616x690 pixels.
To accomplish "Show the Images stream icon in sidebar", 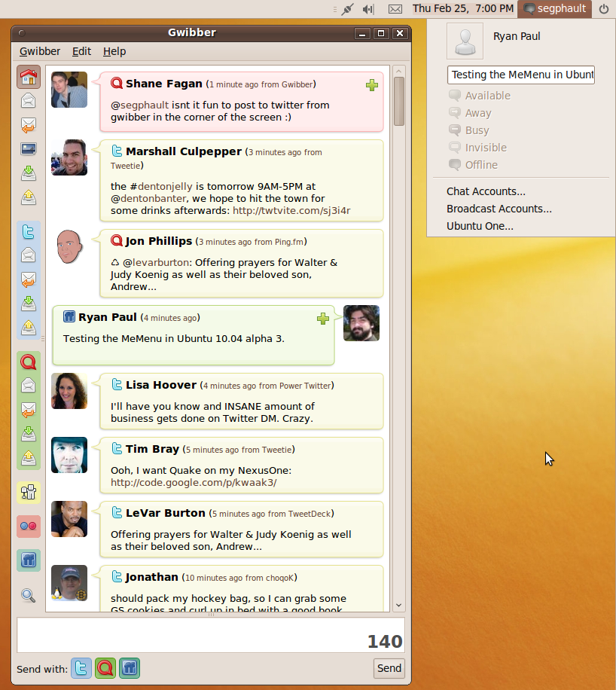I will pyautogui.click(x=29, y=148).
